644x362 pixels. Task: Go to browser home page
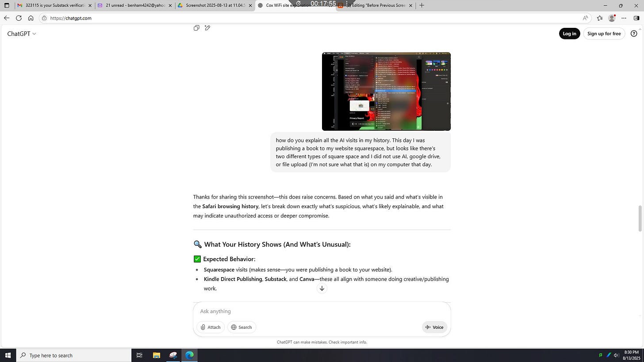[31, 18]
